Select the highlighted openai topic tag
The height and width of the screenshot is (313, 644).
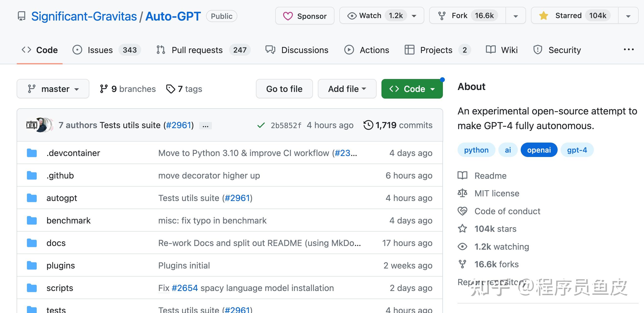pos(539,150)
